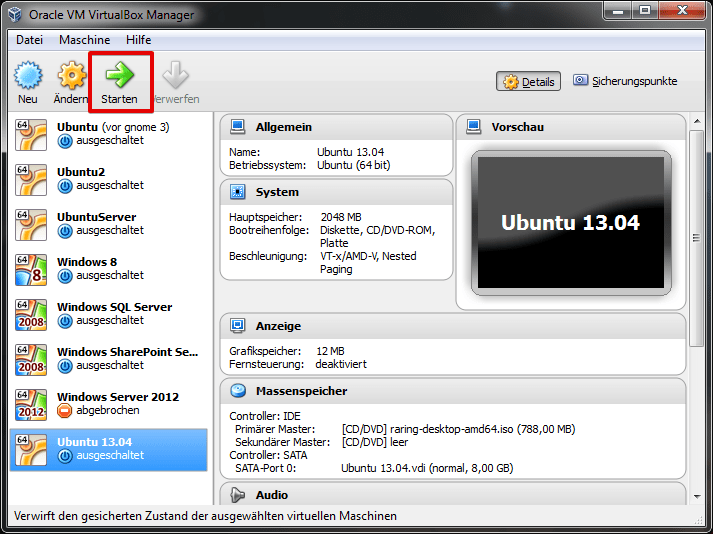Switch to the Sicherungspunkte view

click(625, 81)
